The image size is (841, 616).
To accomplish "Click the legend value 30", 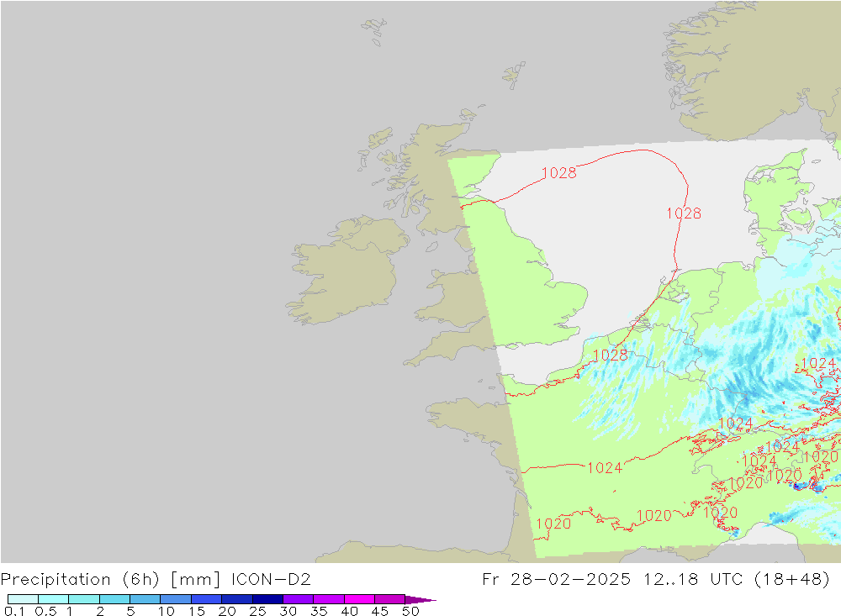I will (x=288, y=611).
